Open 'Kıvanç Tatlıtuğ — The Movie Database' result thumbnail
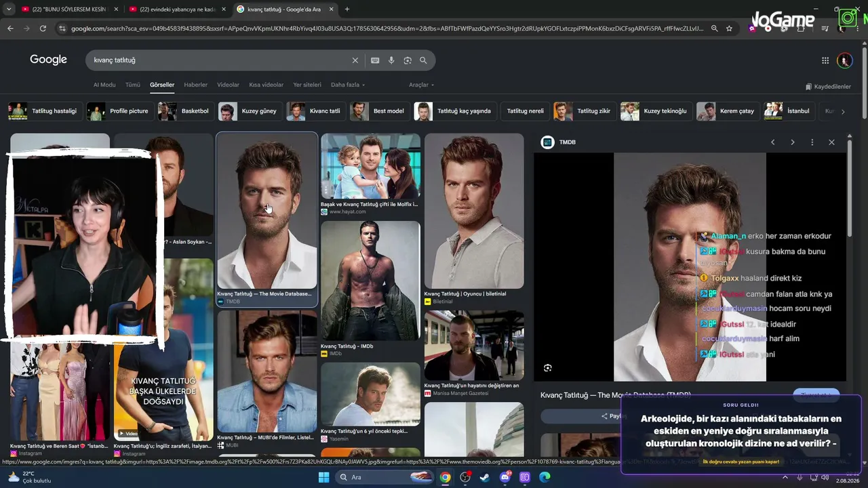Viewport: 868px width, 488px height. click(267, 211)
